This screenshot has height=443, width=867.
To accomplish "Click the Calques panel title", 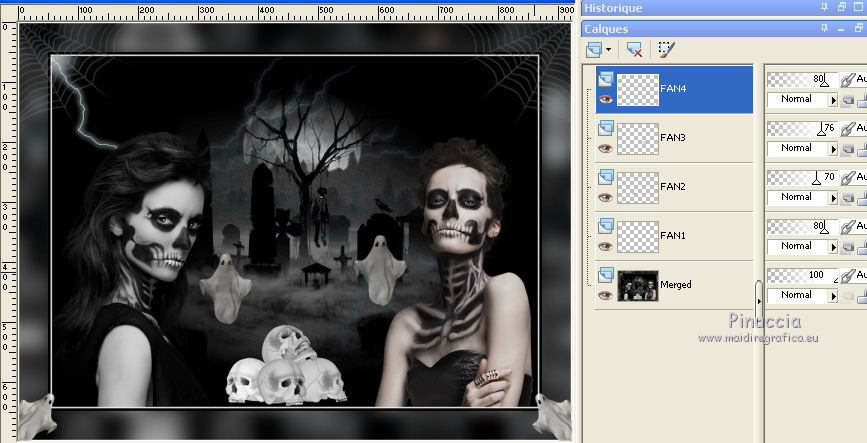I will pos(606,29).
